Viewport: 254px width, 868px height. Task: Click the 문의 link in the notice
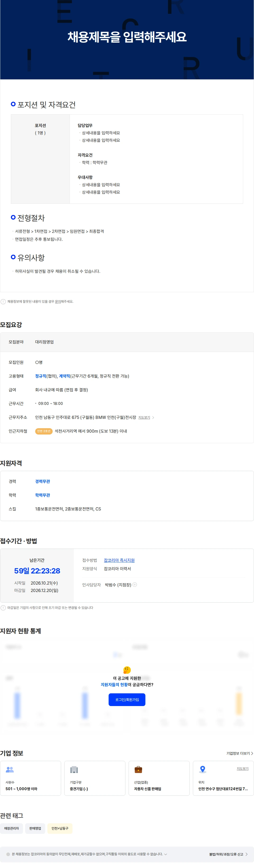click(58, 301)
